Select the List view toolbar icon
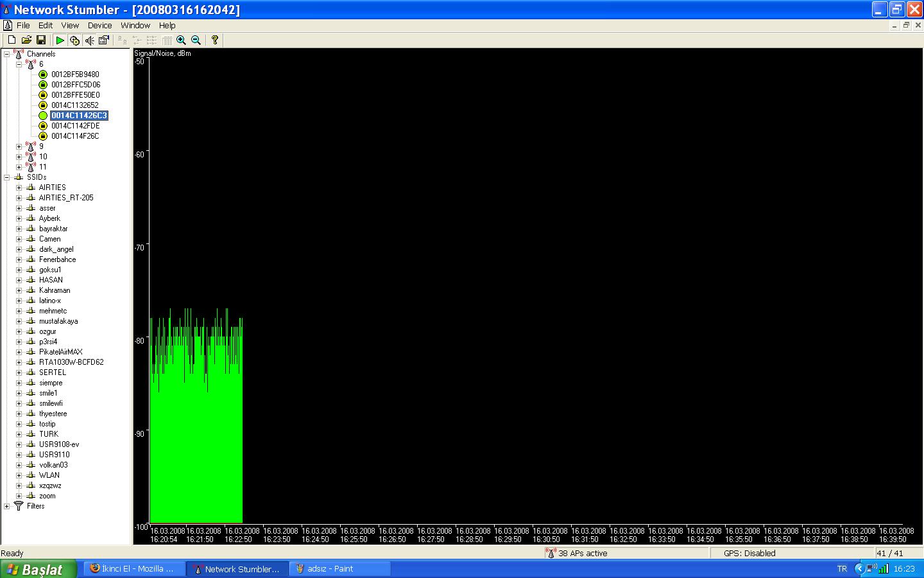924x578 pixels. (152, 40)
